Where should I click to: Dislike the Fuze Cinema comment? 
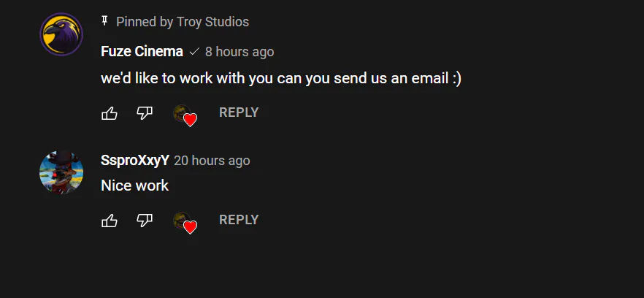click(x=145, y=113)
